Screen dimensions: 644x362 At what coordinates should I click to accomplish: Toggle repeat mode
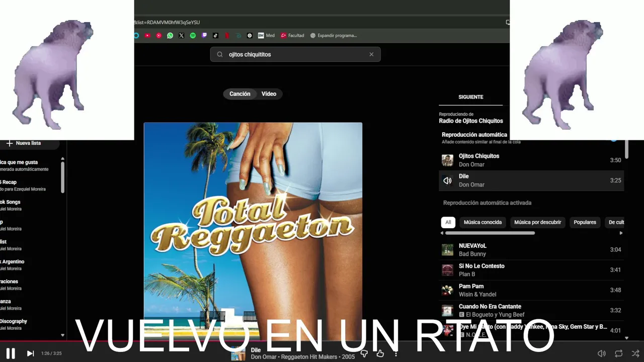tap(619, 353)
